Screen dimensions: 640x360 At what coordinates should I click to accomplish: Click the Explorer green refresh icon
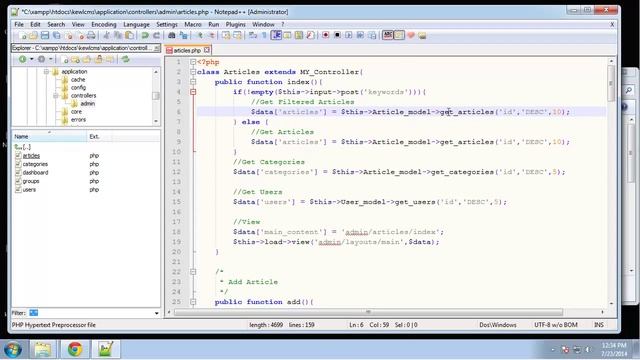(x=126, y=59)
